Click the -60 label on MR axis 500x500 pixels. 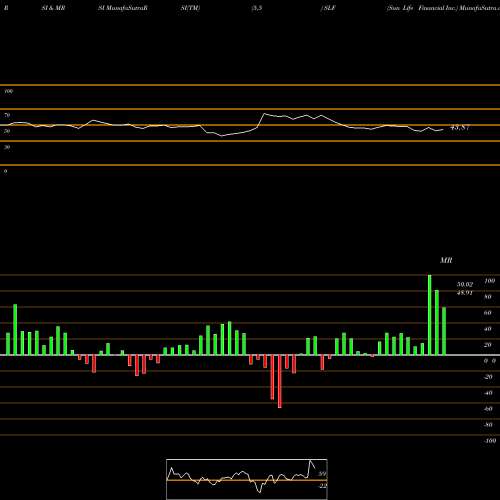coord(488,409)
